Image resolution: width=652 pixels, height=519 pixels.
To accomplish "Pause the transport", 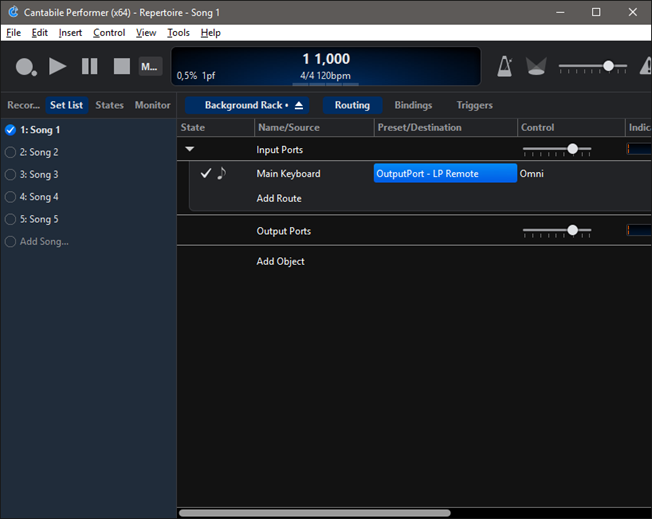I will coord(89,67).
